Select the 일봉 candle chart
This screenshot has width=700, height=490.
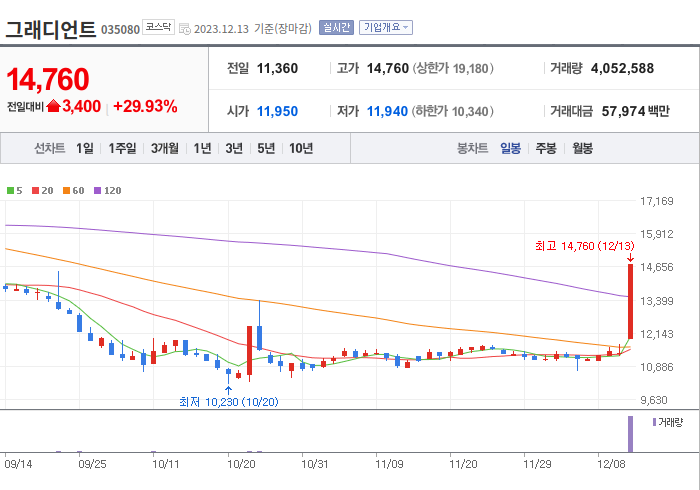[510, 148]
